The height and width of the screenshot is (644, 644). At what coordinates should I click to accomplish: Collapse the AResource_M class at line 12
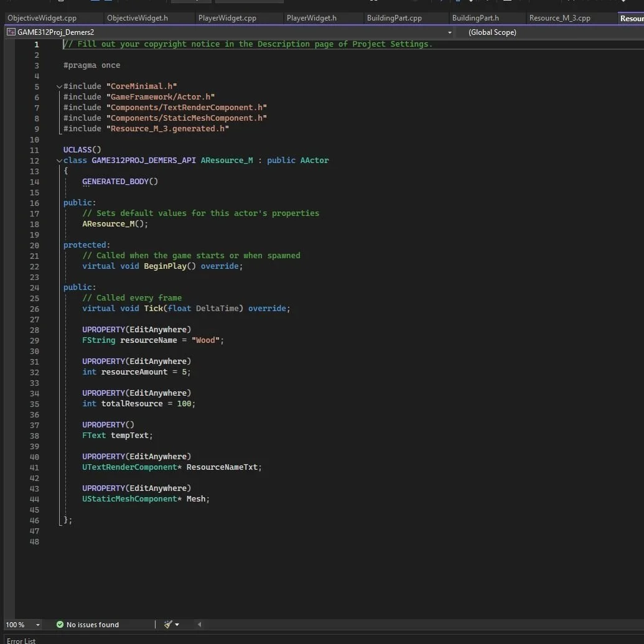(59, 161)
